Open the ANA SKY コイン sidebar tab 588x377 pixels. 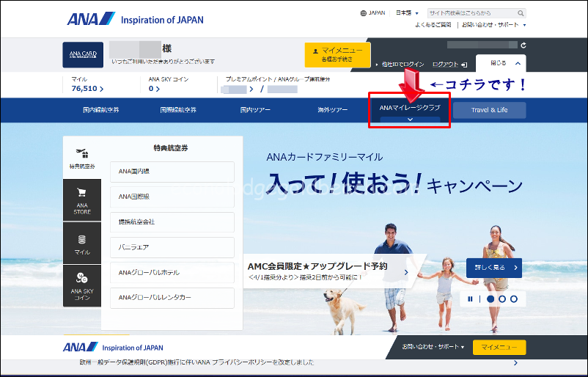(82, 286)
